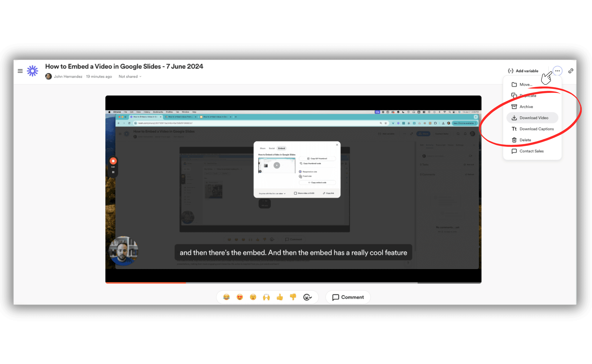The image size is (592, 364).
Task: Select the Download Video option
Action: pyautogui.click(x=534, y=118)
